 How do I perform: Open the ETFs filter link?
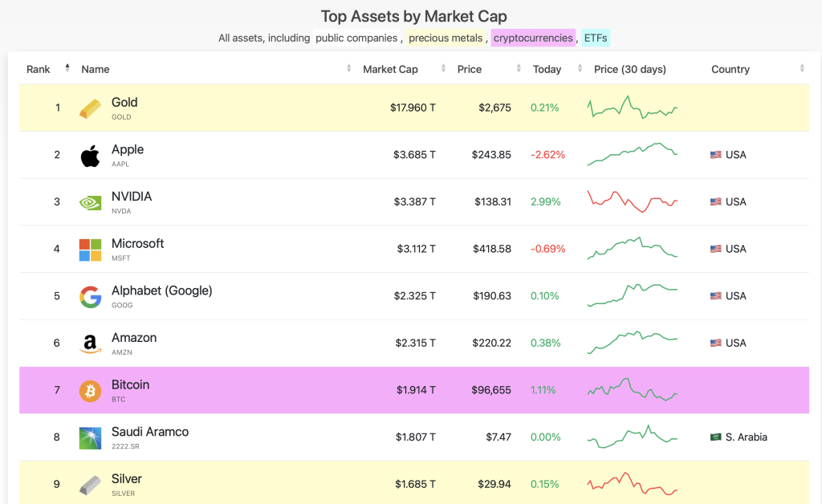(x=596, y=38)
